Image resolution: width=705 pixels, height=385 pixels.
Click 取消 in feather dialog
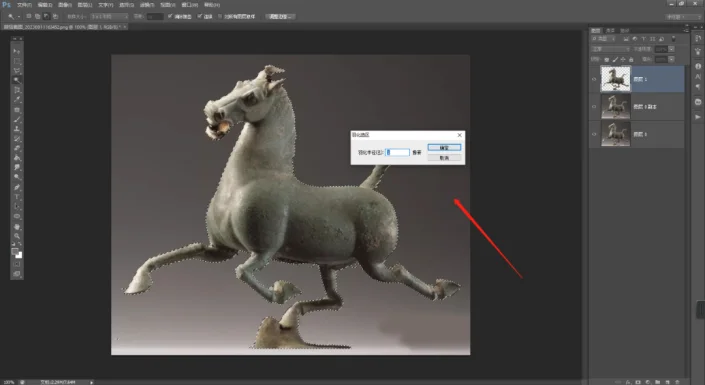click(x=444, y=158)
